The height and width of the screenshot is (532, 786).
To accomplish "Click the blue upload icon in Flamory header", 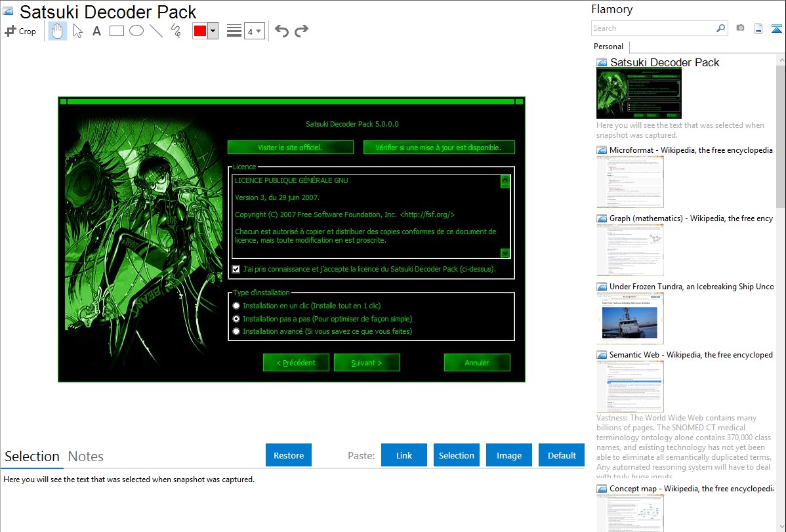I will tap(776, 28).
